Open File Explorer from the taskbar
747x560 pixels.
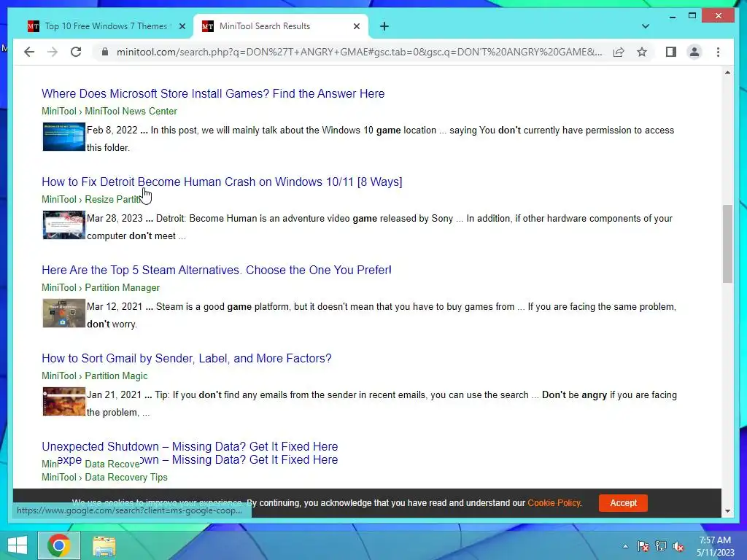[104, 545]
